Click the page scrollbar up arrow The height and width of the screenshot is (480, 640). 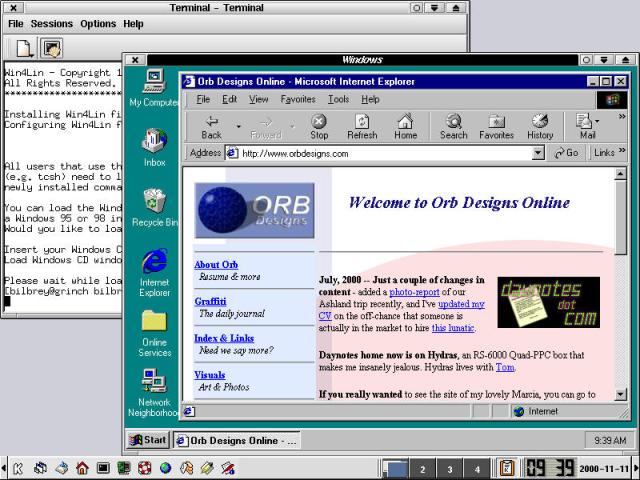coord(620,174)
